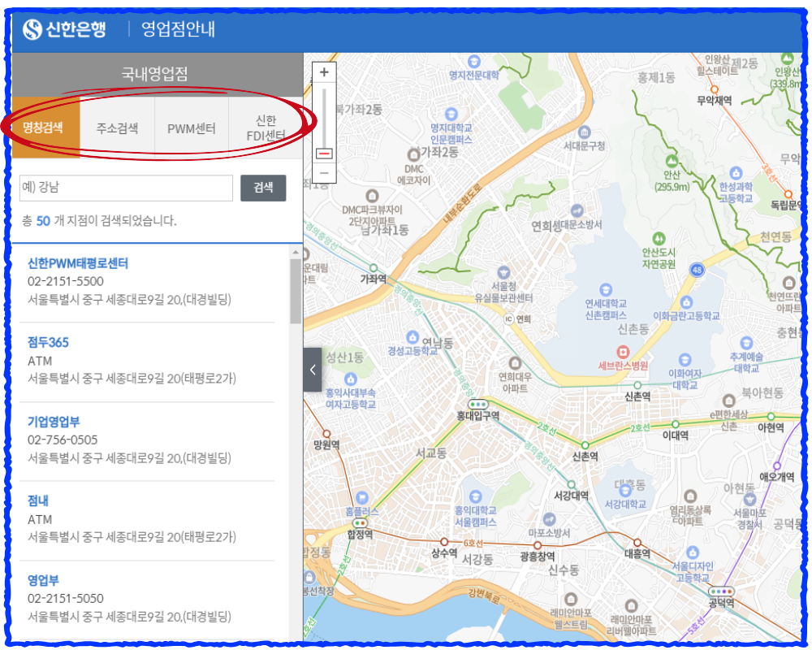The height and width of the screenshot is (650, 812).
Task: Click the 예) 강남 search field
Action: click(x=127, y=188)
